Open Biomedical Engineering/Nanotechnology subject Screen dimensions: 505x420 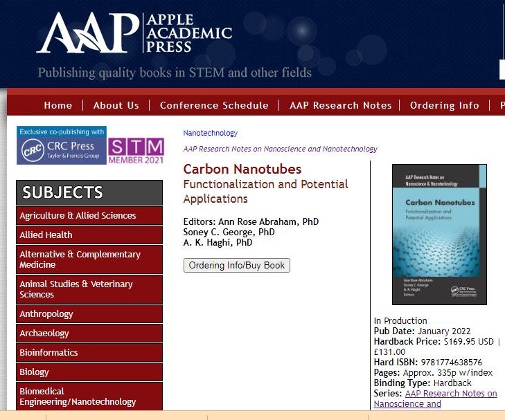pos(89,396)
